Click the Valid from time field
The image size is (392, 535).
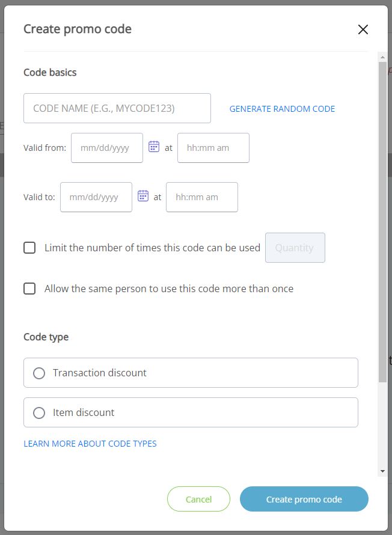pyautogui.click(x=213, y=147)
